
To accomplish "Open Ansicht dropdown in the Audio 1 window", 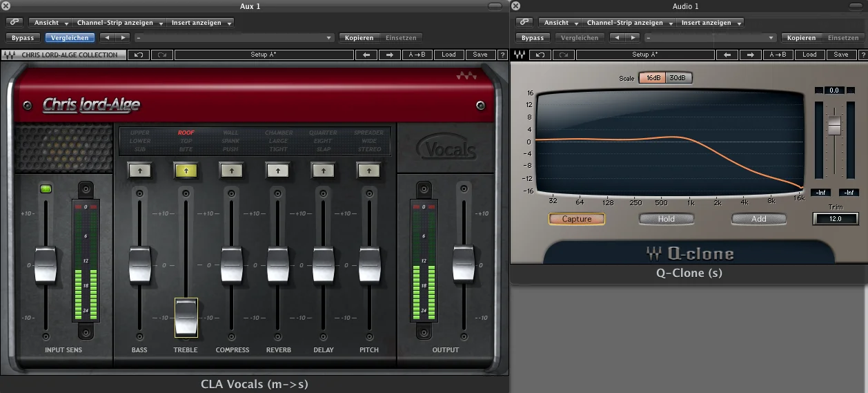I will (560, 23).
